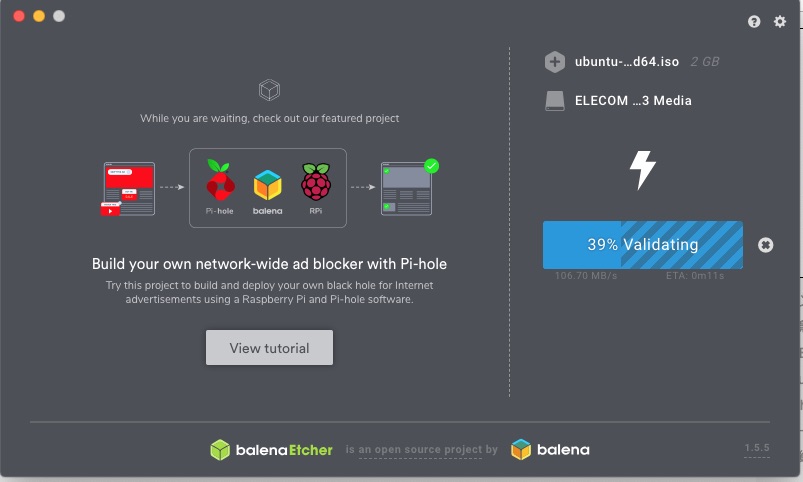The image size is (803, 482).
Task: Click the lightning bolt flash icon
Action: 643,170
